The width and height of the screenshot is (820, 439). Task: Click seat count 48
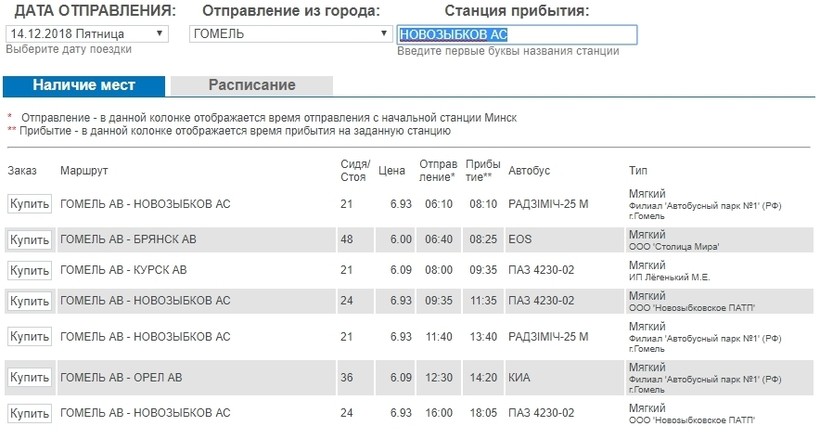[x=346, y=240]
